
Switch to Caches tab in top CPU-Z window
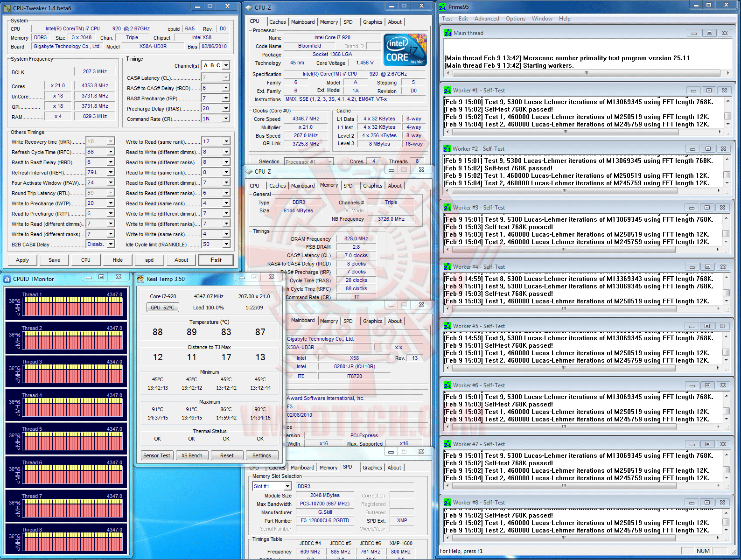point(277,22)
